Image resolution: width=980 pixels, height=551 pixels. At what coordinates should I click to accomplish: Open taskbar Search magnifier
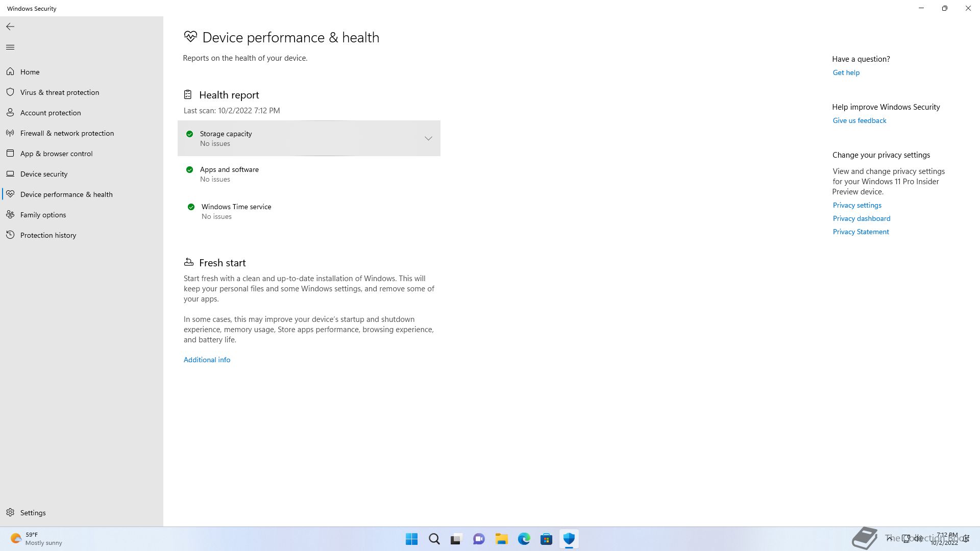click(x=434, y=539)
